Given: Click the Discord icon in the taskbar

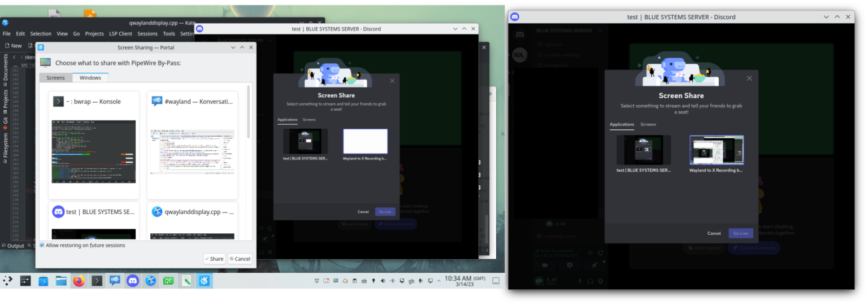Looking at the screenshot, I should [x=133, y=281].
